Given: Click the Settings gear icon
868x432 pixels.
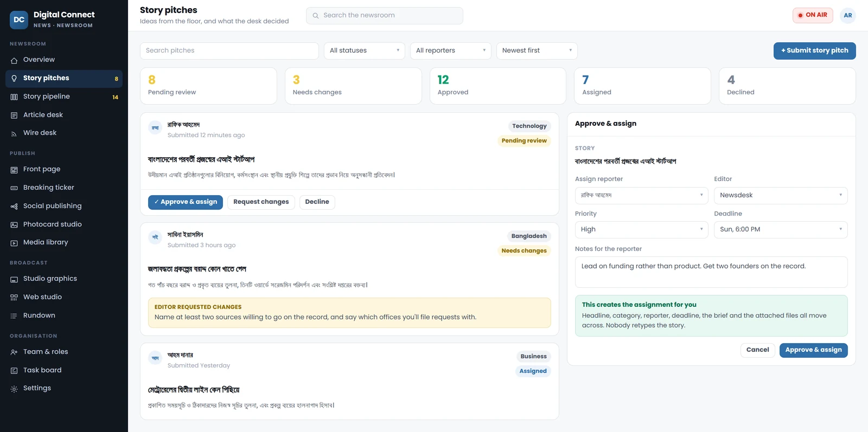Looking at the screenshot, I should pyautogui.click(x=14, y=389).
